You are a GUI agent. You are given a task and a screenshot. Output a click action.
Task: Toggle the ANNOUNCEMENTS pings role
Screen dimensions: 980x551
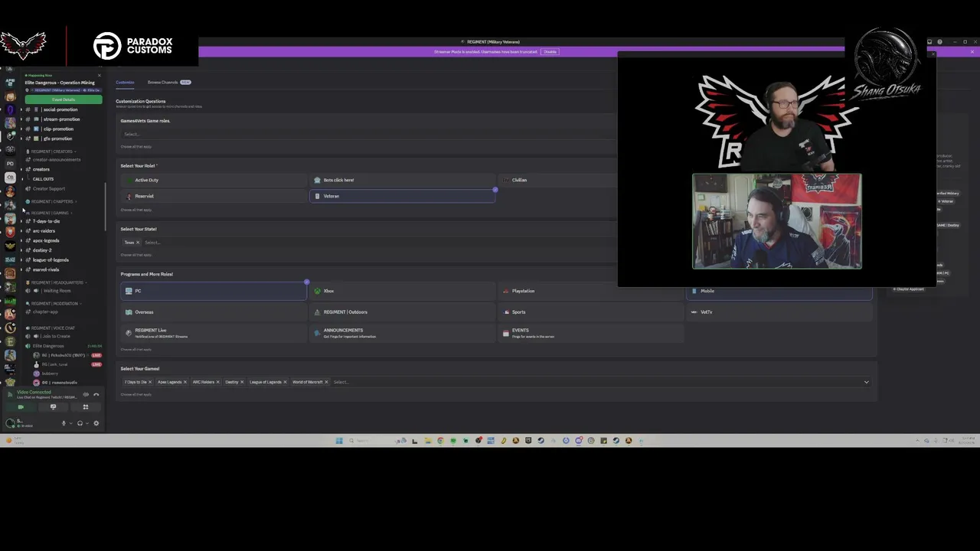[403, 333]
